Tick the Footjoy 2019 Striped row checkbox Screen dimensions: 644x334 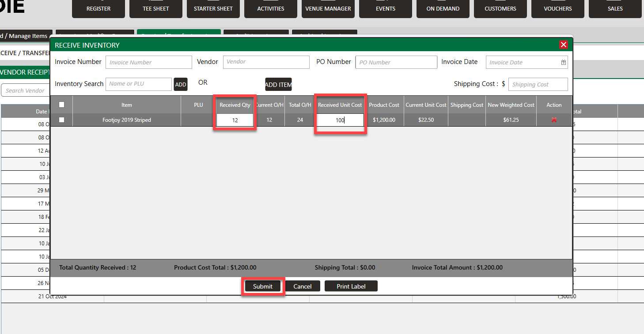coord(62,120)
